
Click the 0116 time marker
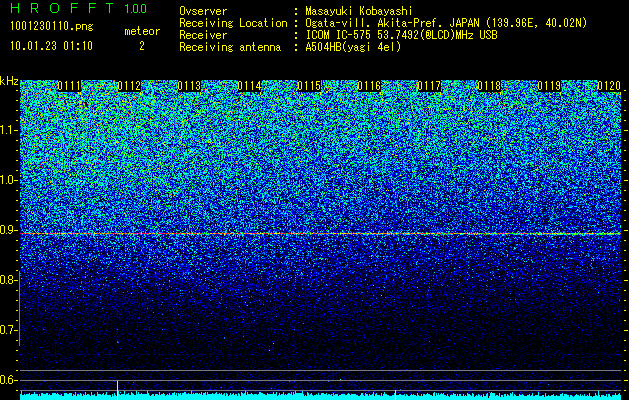point(369,86)
